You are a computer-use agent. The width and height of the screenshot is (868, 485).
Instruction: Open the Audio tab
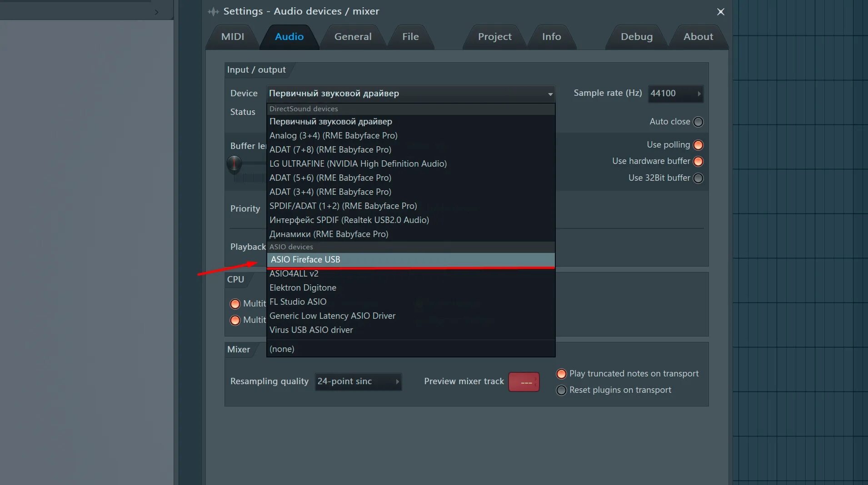tap(289, 37)
